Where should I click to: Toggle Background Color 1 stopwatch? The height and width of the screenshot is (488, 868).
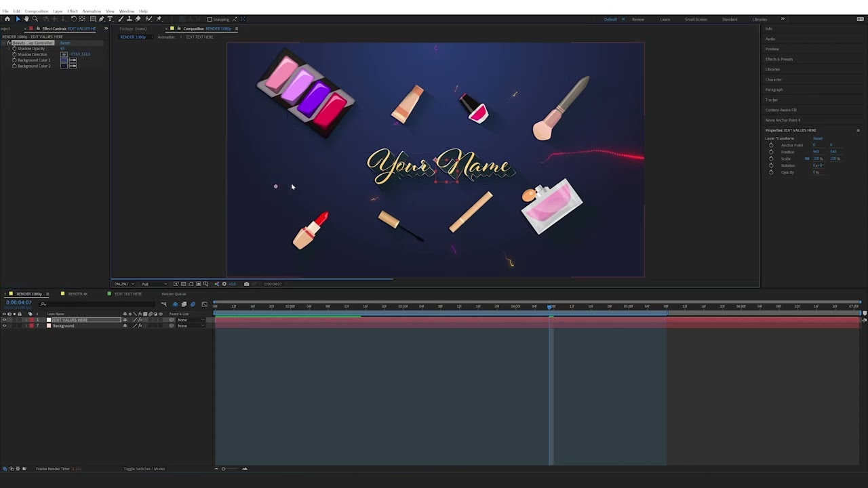click(x=14, y=60)
